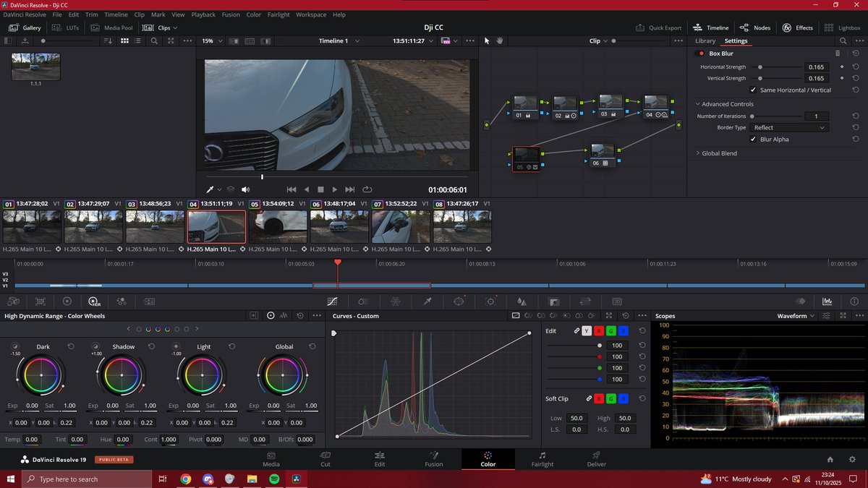The image size is (868, 488).
Task: Select the Color Wheels palette icon
Action: tap(67, 301)
